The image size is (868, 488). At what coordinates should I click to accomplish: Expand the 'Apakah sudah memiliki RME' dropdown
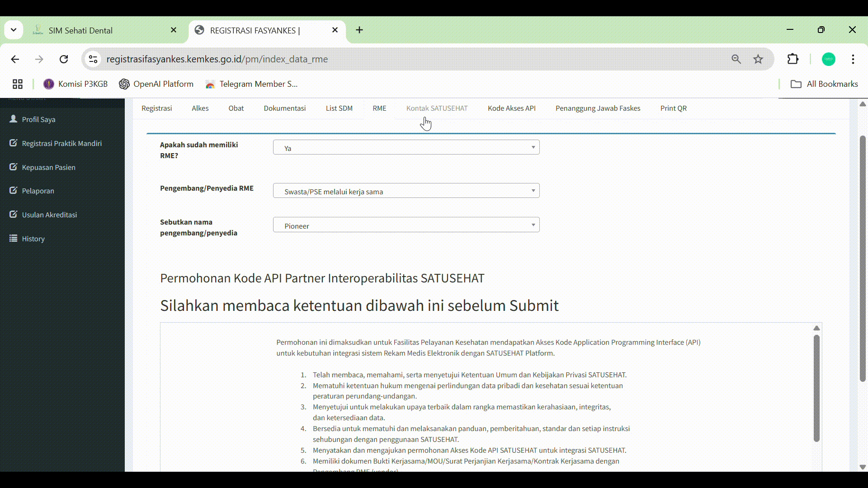(x=406, y=148)
